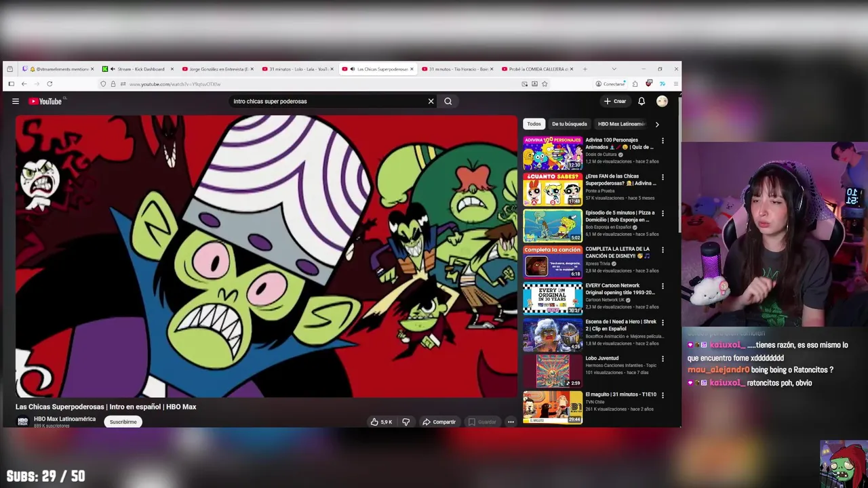Open options for Episodio de 5 minutos video
Viewport: 868px width, 488px height.
tap(663, 213)
